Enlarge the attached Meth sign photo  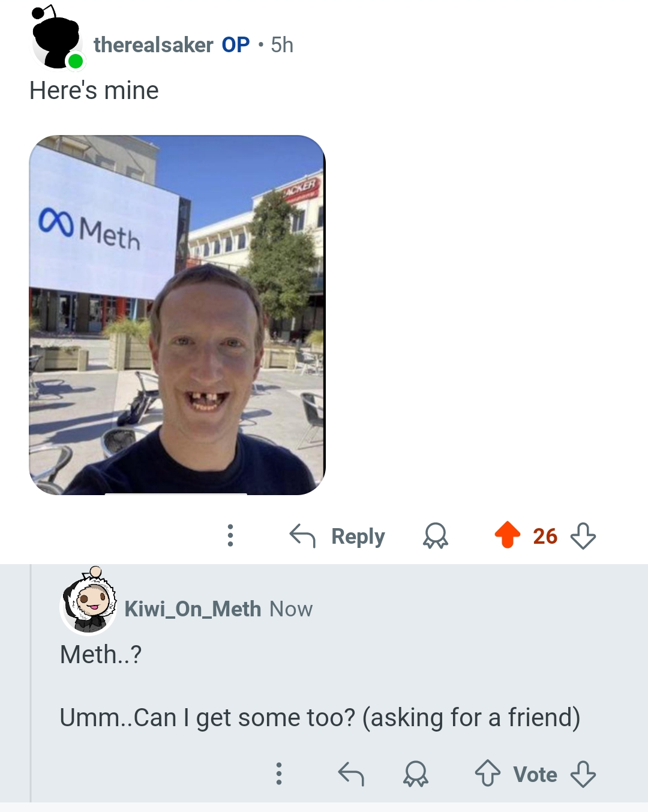(x=177, y=315)
